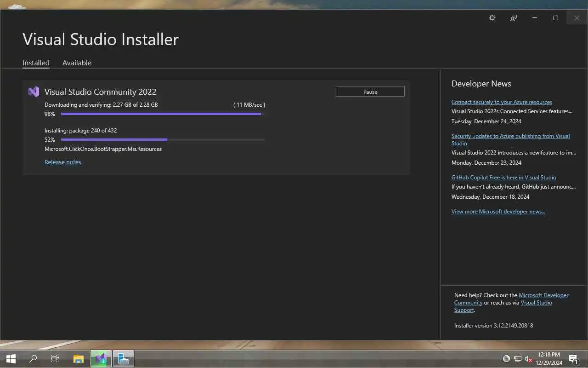Click 'Visual Studio 2022s Connected Services features' summary
This screenshot has height=368, width=588.
pos(512,111)
